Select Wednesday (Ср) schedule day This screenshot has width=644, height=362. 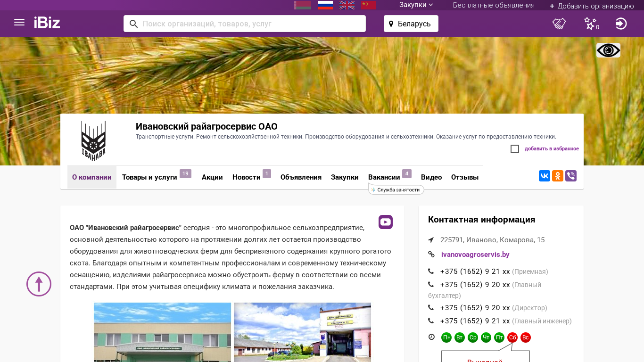pos(473,337)
